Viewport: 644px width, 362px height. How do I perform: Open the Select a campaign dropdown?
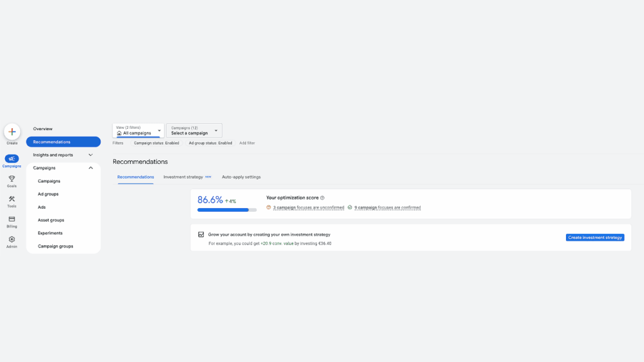(x=194, y=131)
